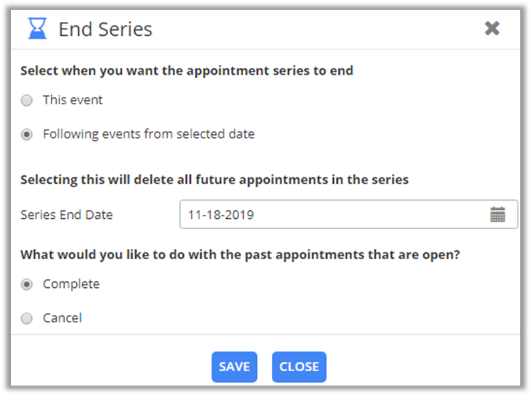Click 'Following events from selected date' label text
Screen dimensions: 532x396
149,135
